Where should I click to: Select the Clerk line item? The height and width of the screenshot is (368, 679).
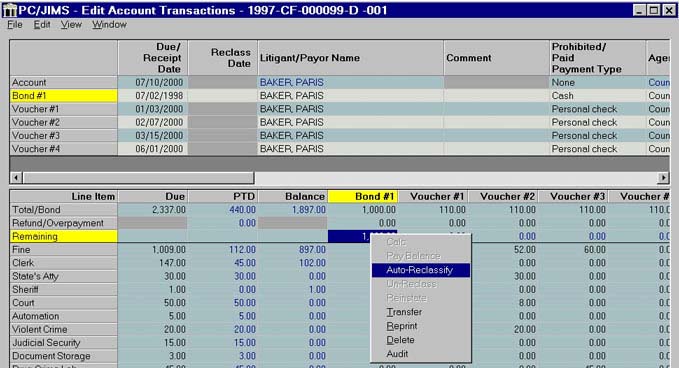coord(64,263)
